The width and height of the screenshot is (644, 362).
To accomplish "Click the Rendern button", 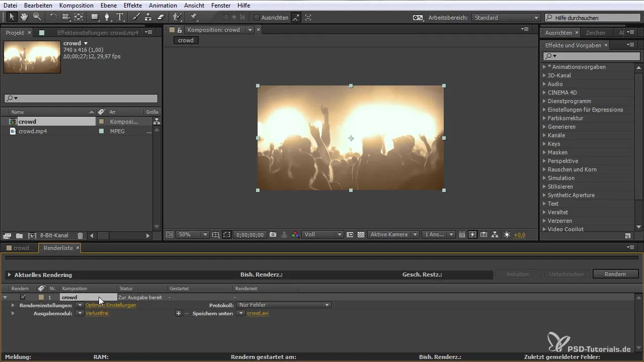I will [x=615, y=274].
